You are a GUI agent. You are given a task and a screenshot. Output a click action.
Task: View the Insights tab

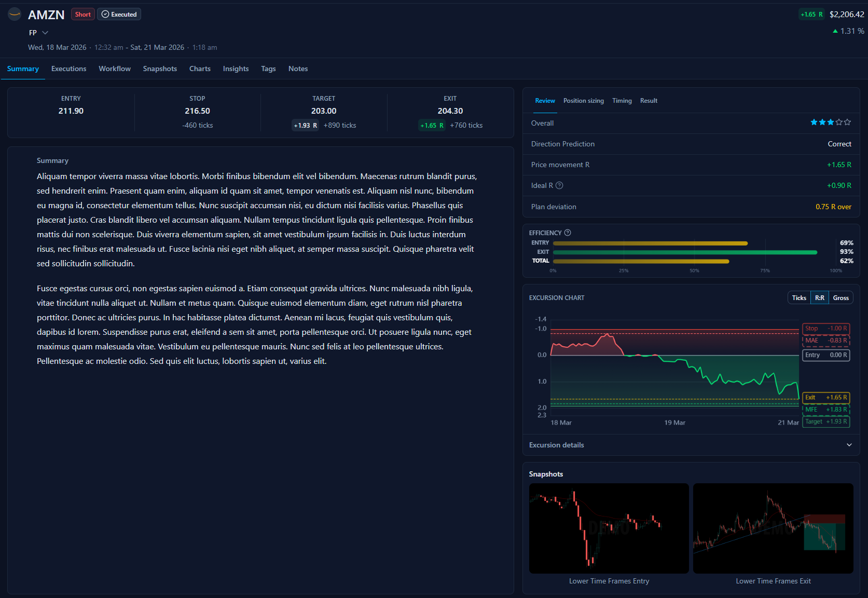[236, 69]
